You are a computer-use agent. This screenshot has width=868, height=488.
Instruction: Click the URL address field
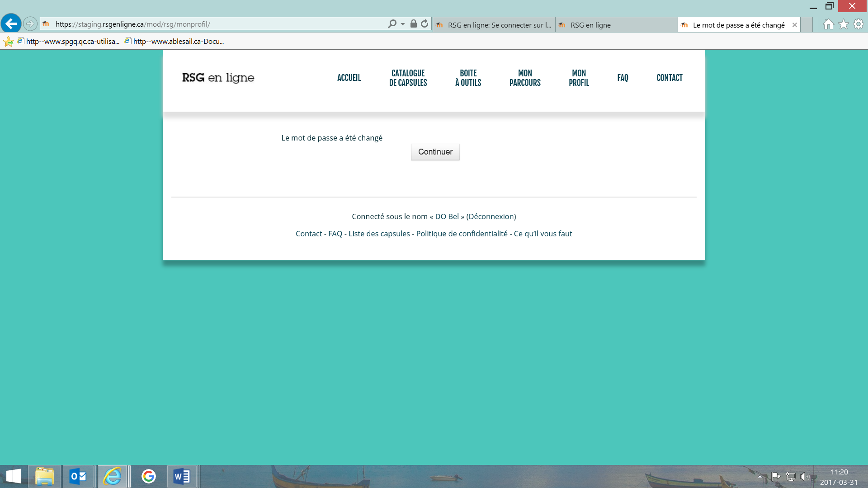click(217, 24)
